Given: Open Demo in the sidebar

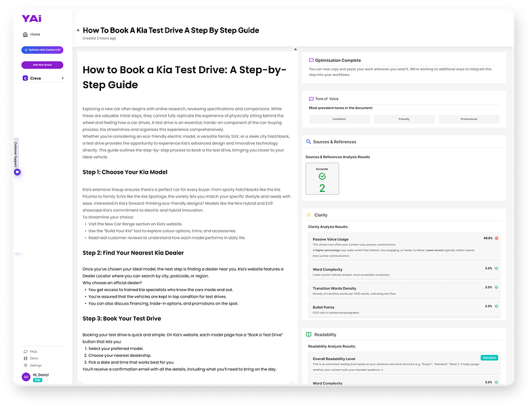Looking at the screenshot, I should [x=31, y=358].
